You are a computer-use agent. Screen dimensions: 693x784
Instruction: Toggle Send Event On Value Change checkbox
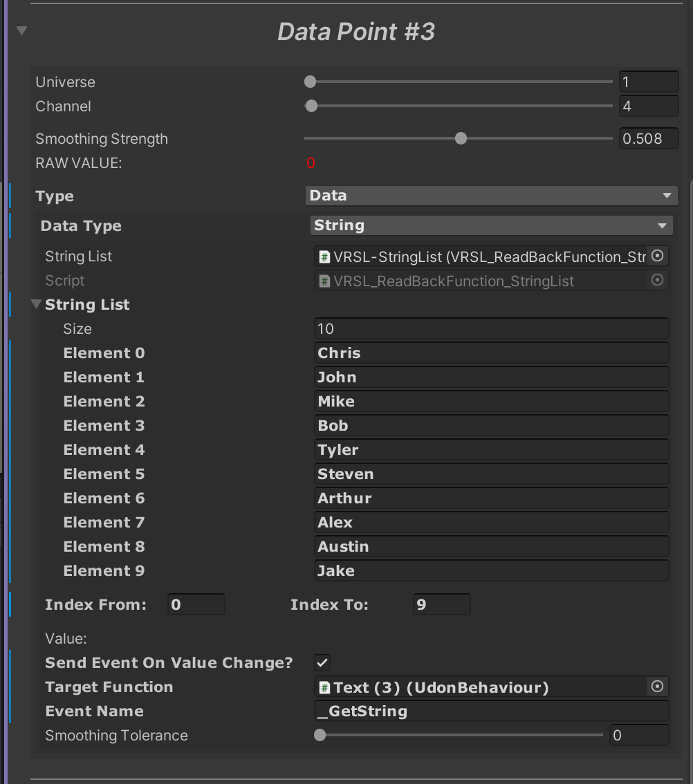coord(322,663)
